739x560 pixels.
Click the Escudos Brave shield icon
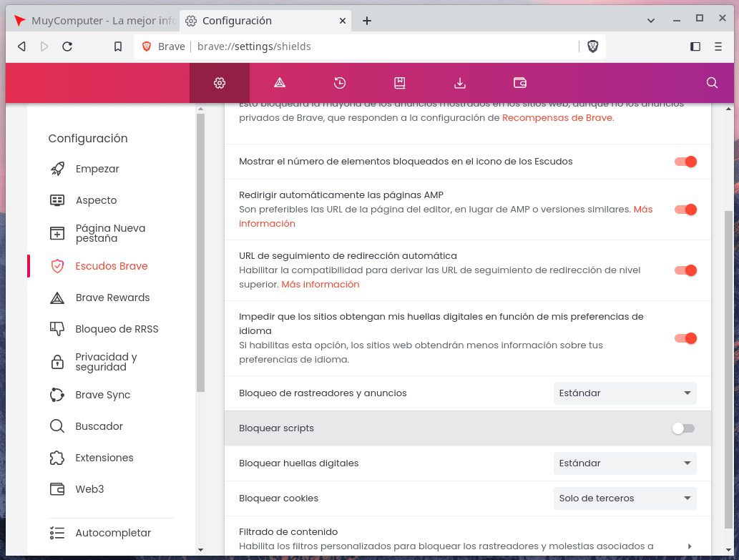pos(57,266)
